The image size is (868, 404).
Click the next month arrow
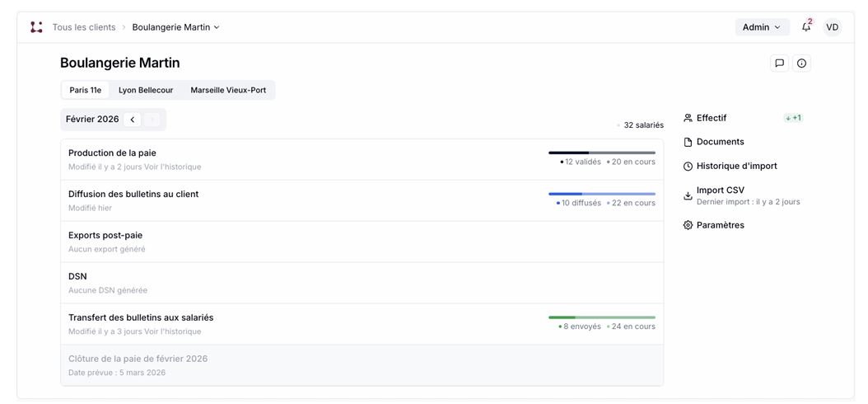[x=152, y=120]
